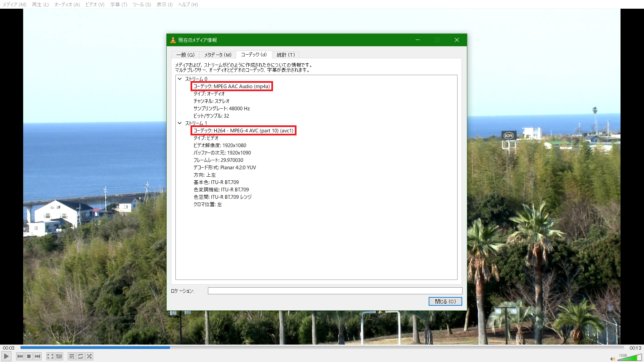The width and height of the screenshot is (644, 362).
Task: Click the 閉じる (C) button
Action: click(x=445, y=301)
